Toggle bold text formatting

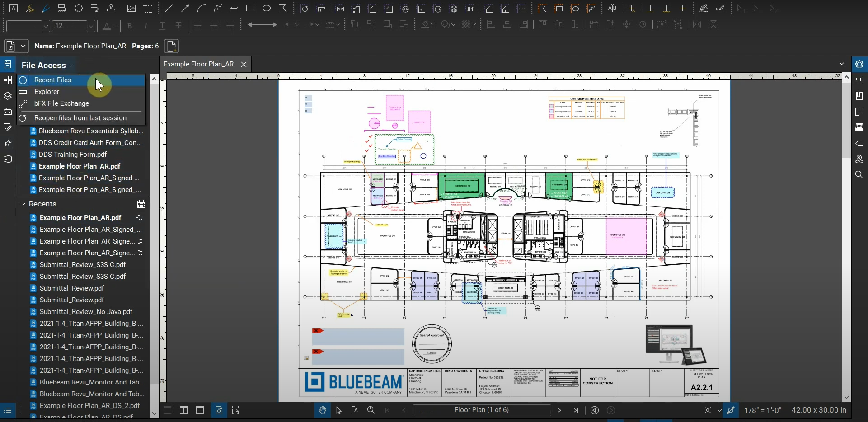click(130, 26)
